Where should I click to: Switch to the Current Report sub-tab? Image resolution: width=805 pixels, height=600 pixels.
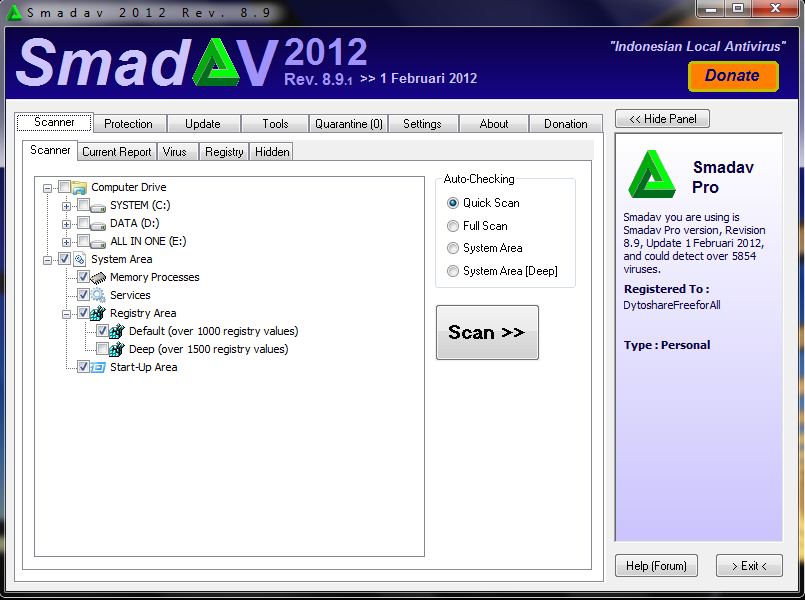pos(117,152)
